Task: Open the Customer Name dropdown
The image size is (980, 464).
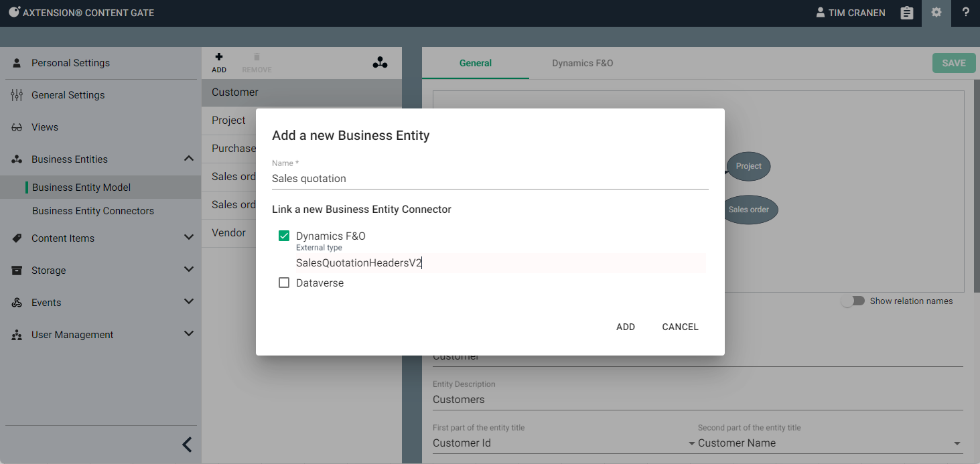Action: 957,443
